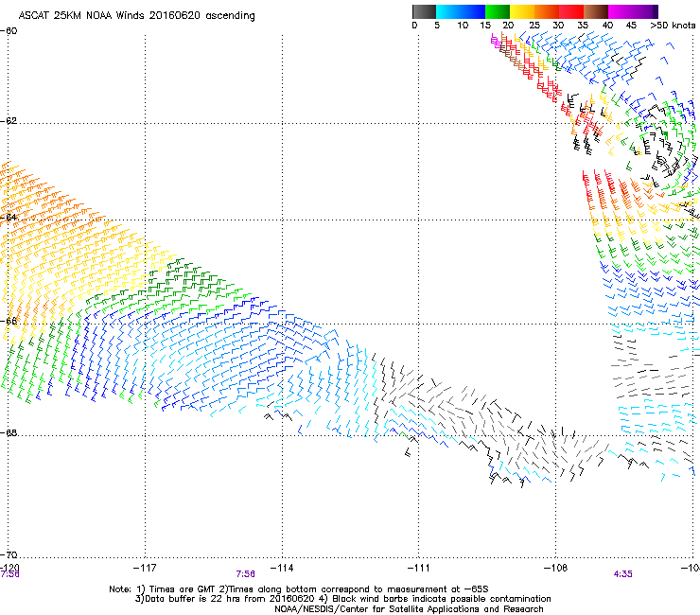Click the purple time label between -117 and -114
700x615 pixels.
point(246,574)
